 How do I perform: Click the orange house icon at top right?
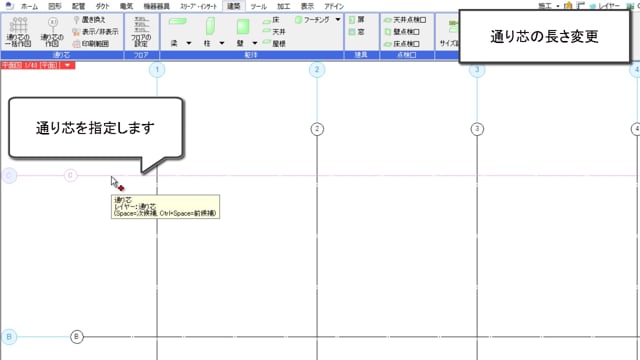(568, 6)
